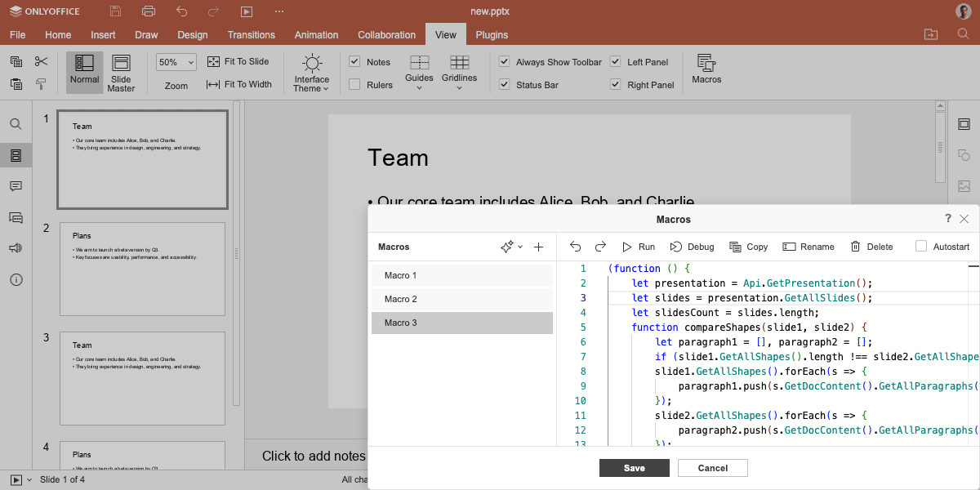Screen dimensions: 980x490
Task: Click Fit To Slide
Action: click(238, 61)
